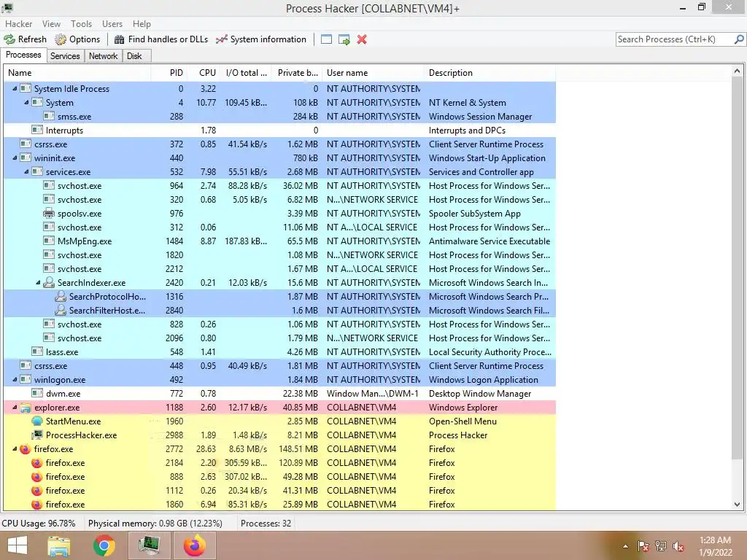Select the MsMpEng.exe process row
Screen dimensions: 747x560
(x=279, y=241)
